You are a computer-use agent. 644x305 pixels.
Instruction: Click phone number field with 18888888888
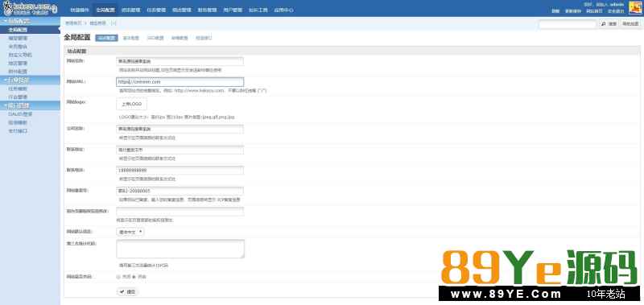tap(180, 170)
